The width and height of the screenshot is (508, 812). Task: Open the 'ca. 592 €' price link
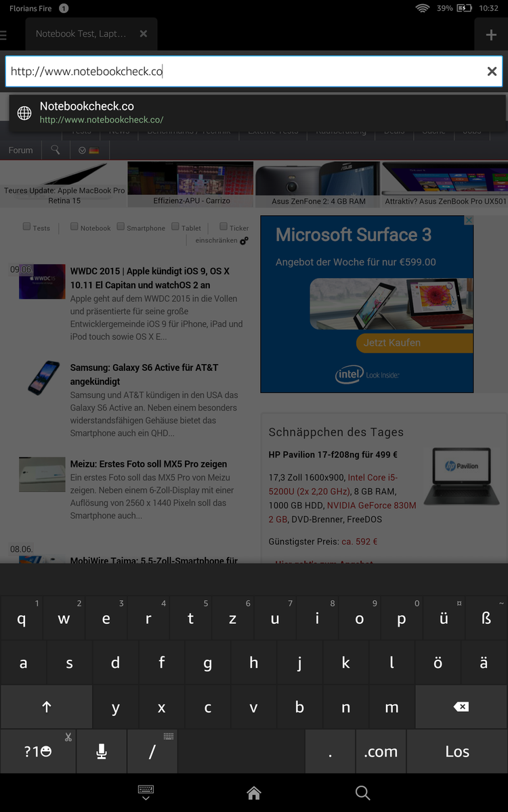coord(359,541)
